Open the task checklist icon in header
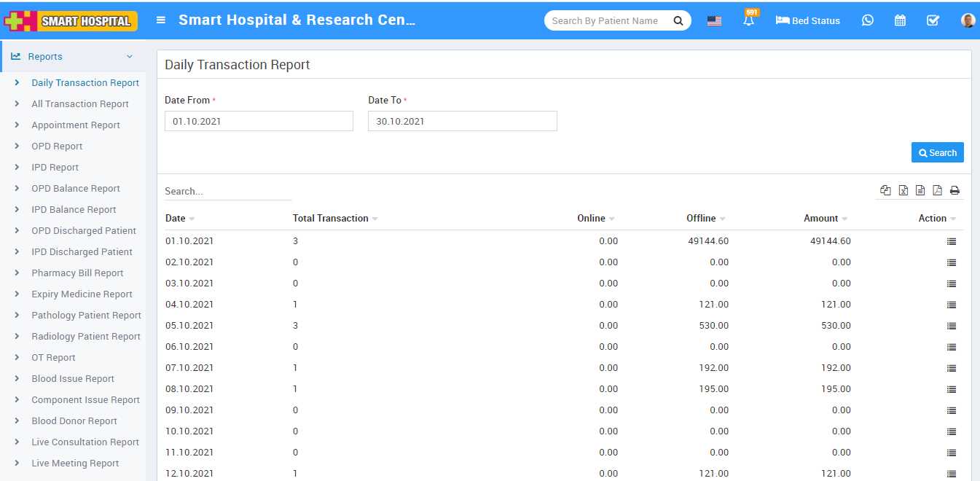 [x=933, y=20]
